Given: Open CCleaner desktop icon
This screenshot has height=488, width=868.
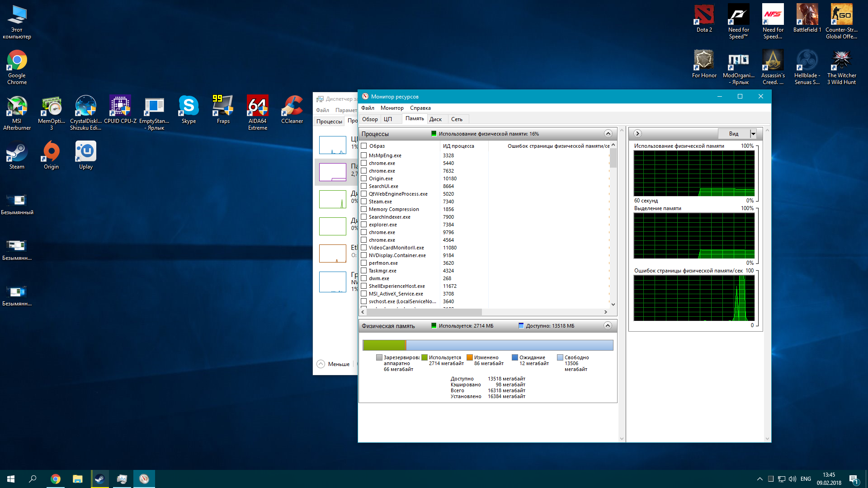Looking at the screenshot, I should pyautogui.click(x=292, y=110).
